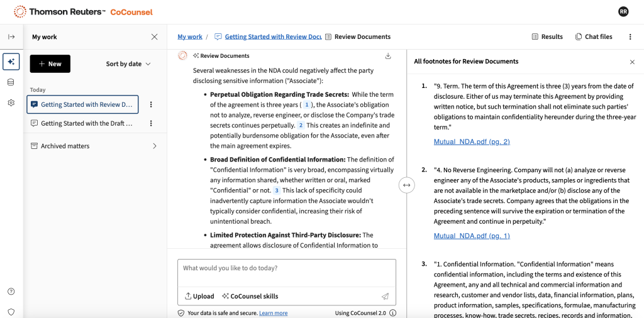Download the Review Documents response
The image size is (644, 318).
click(x=388, y=56)
